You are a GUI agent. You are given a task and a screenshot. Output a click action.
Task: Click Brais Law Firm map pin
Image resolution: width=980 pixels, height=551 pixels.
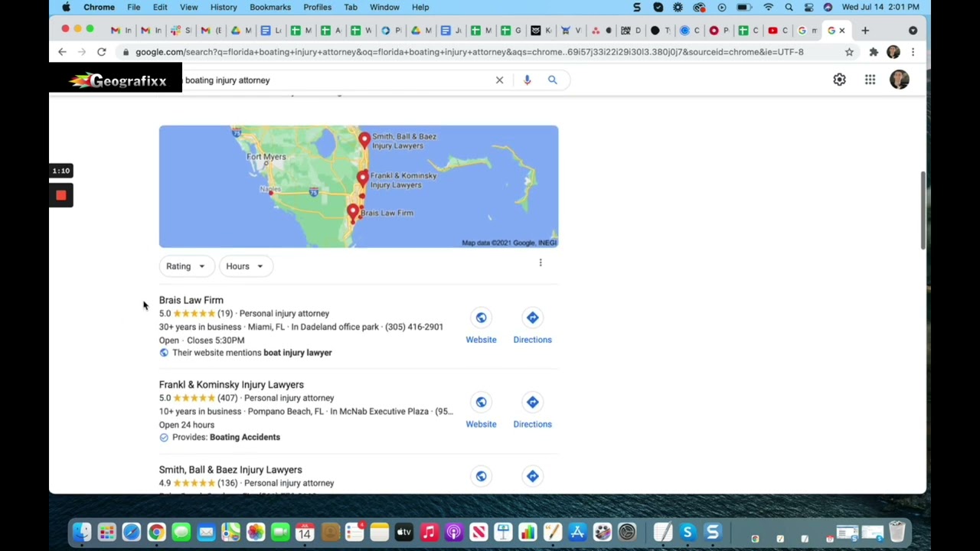(x=352, y=211)
